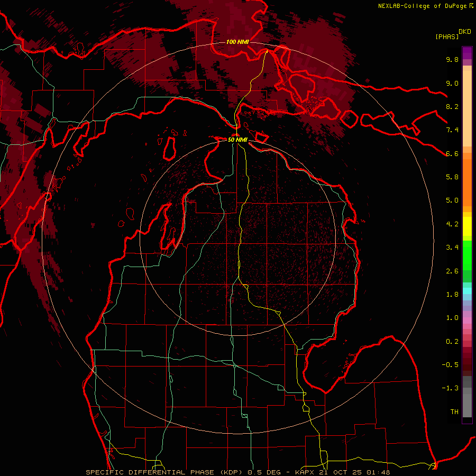This screenshot has height=476, width=476.
Task: Click the SPECIFIC DIFFERENTIAL PHASE (KDP) caption
Action: tap(164, 472)
